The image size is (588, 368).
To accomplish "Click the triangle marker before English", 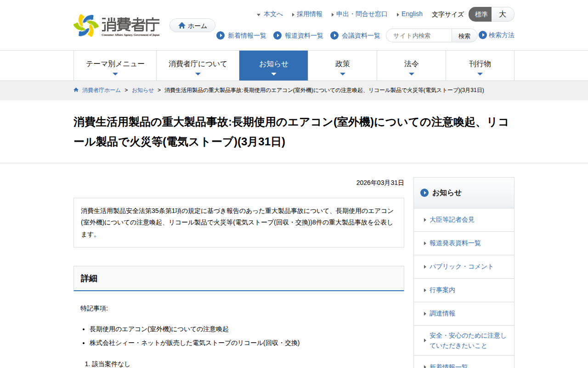I will click(x=398, y=15).
